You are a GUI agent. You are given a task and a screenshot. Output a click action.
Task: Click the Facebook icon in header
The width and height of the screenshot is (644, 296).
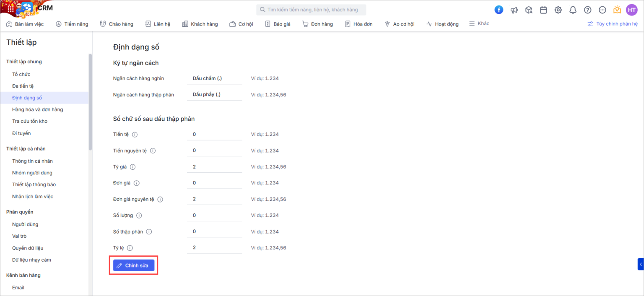[x=499, y=10]
